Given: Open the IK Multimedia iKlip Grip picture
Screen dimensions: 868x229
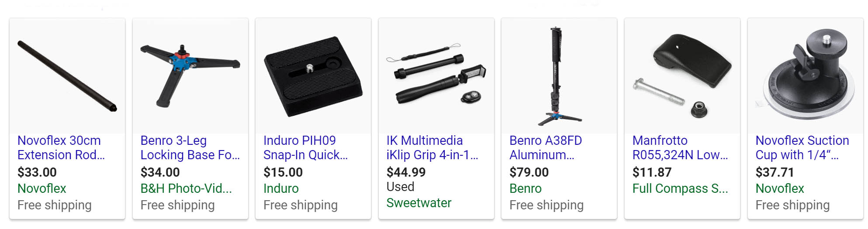Looking at the screenshot, I should point(436,76).
